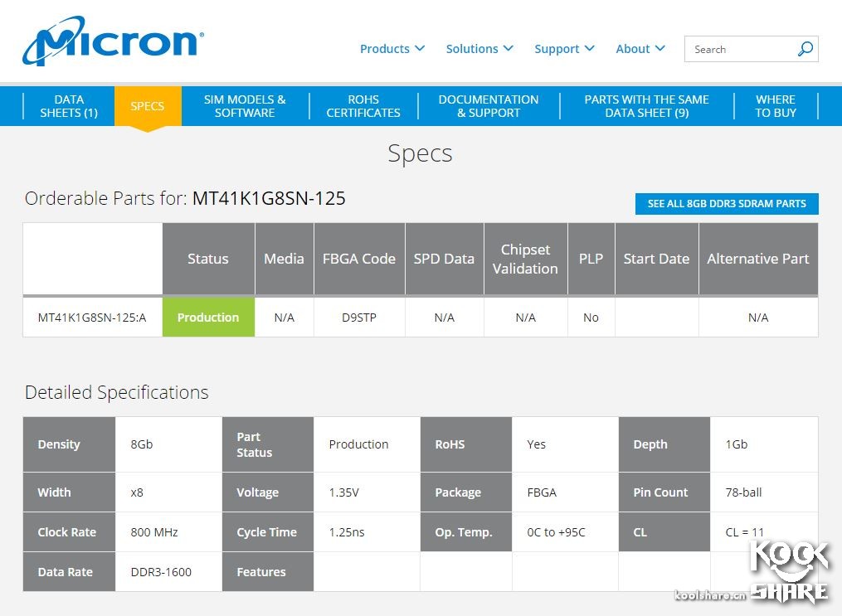The width and height of the screenshot is (842, 616).
Task: View Parts With The Same Data Sheet tab
Action: [x=646, y=106]
